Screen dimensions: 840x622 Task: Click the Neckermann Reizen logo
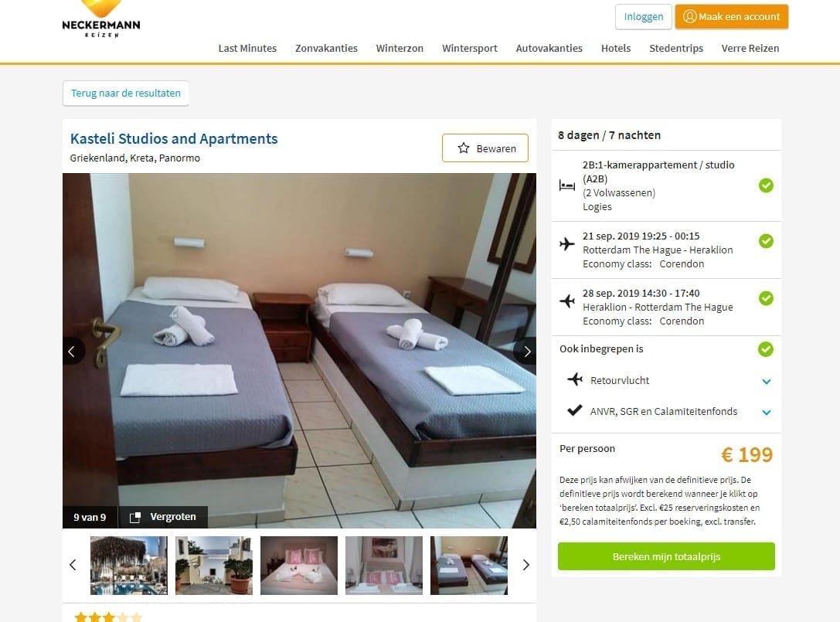pyautogui.click(x=101, y=19)
